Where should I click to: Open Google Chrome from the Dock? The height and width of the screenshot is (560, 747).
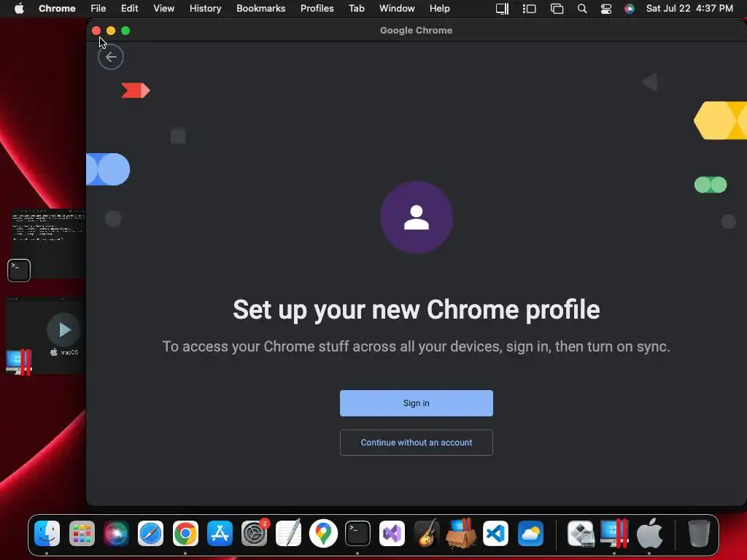tap(185, 533)
